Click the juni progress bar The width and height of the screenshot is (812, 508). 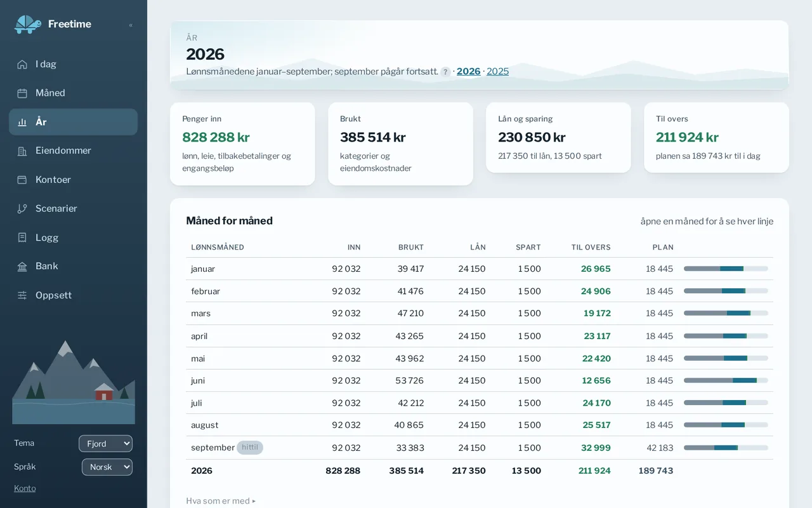click(x=726, y=380)
